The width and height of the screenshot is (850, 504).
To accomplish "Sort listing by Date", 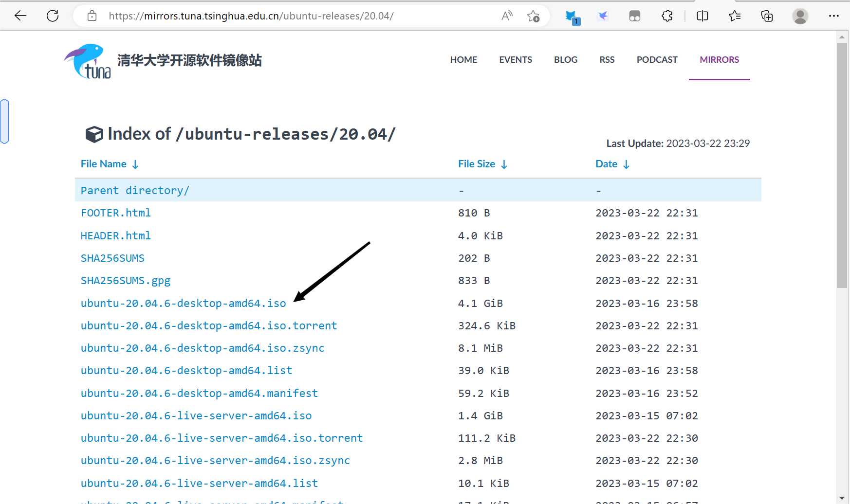I will tap(613, 164).
